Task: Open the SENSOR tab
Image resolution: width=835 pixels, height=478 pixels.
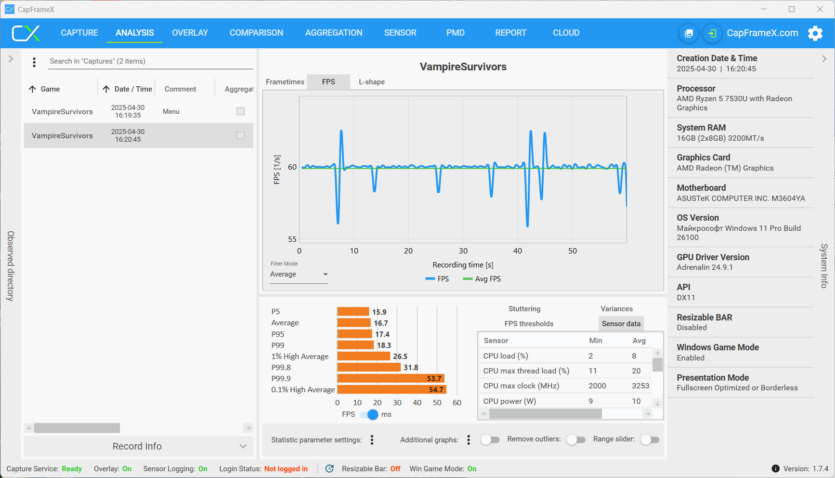Action: [x=400, y=32]
